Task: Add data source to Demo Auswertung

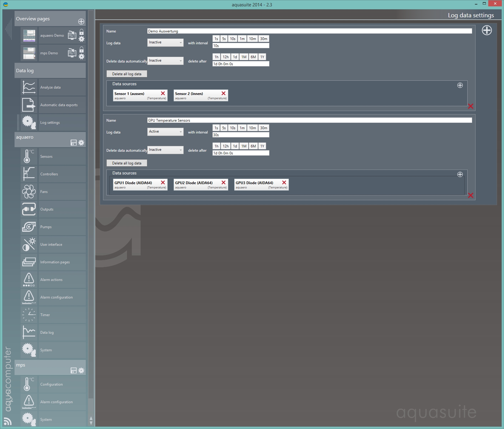Action: pos(460,85)
